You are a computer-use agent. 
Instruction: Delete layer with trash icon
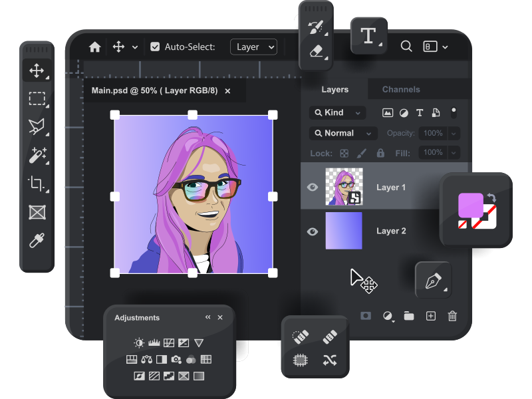[x=452, y=316]
